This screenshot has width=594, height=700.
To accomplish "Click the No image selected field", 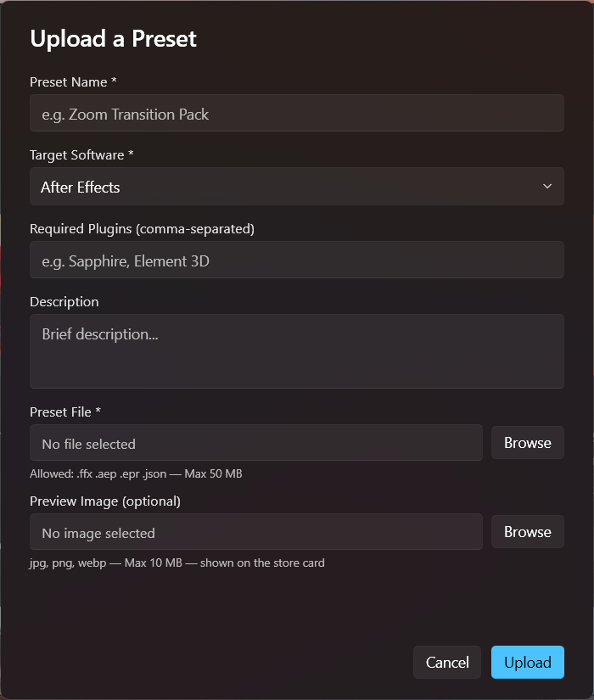I will coord(256,532).
